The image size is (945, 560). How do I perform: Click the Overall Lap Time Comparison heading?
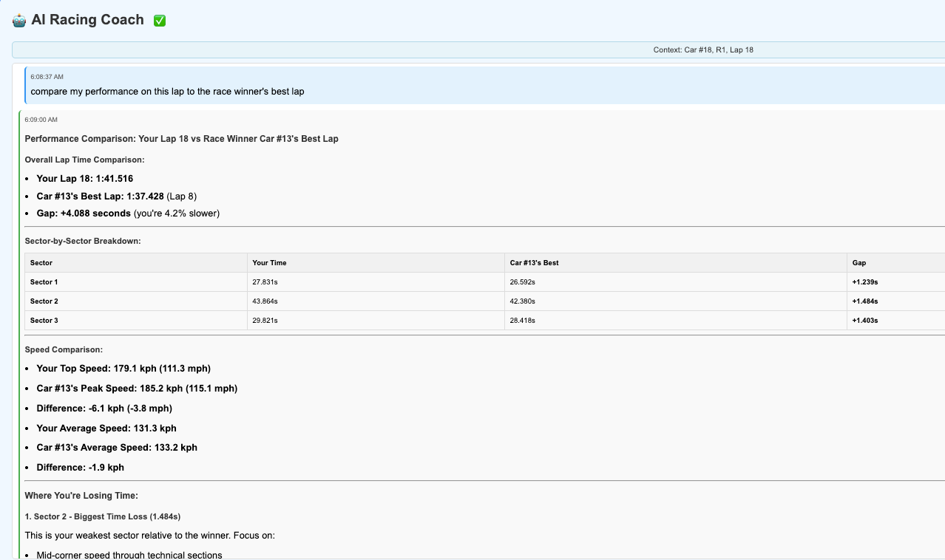(x=84, y=160)
